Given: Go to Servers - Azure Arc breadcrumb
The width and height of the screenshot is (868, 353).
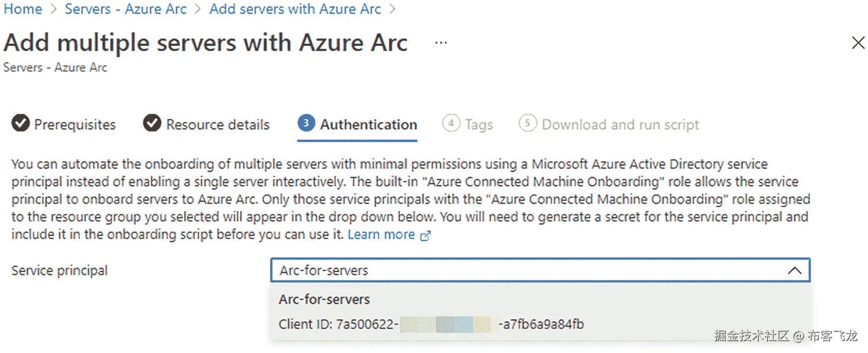Looking at the screenshot, I should click(x=125, y=9).
